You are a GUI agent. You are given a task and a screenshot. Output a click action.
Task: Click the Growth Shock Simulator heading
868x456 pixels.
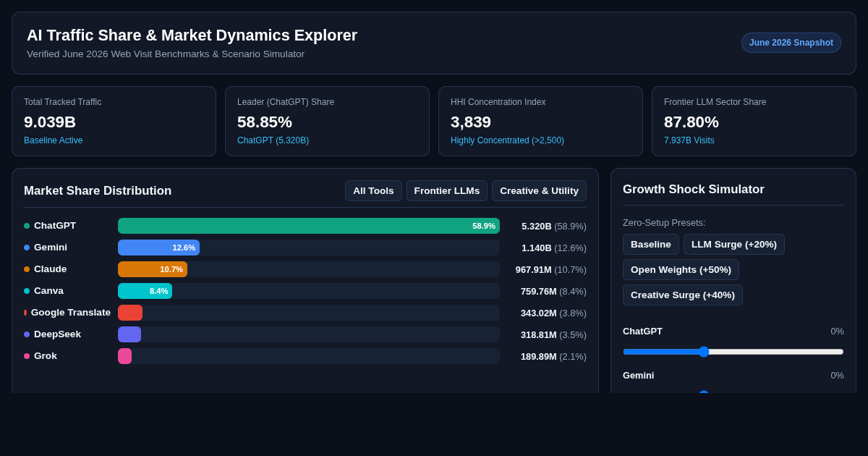pyautogui.click(x=694, y=190)
